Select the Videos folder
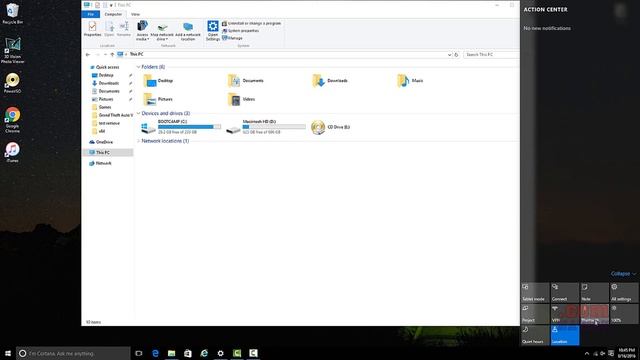Viewport: 640px width, 360px height. click(x=242, y=99)
